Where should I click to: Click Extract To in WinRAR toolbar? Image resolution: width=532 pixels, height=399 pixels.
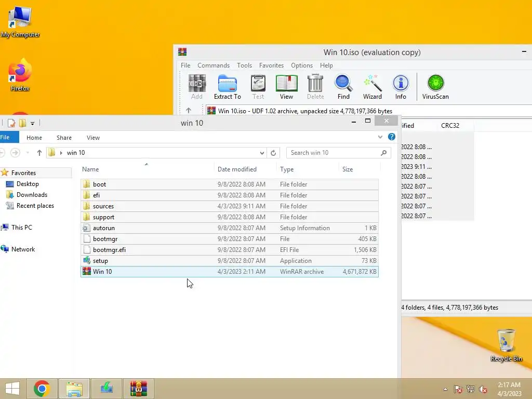coord(228,87)
